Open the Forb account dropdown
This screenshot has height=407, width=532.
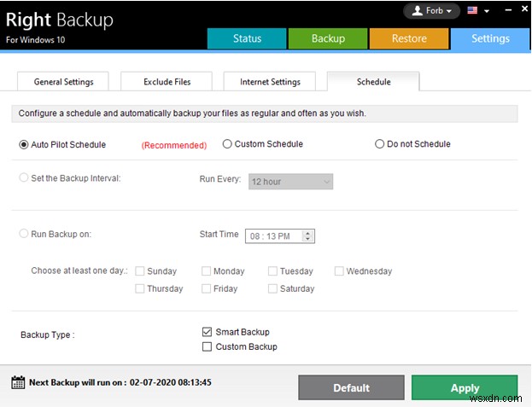(x=431, y=11)
